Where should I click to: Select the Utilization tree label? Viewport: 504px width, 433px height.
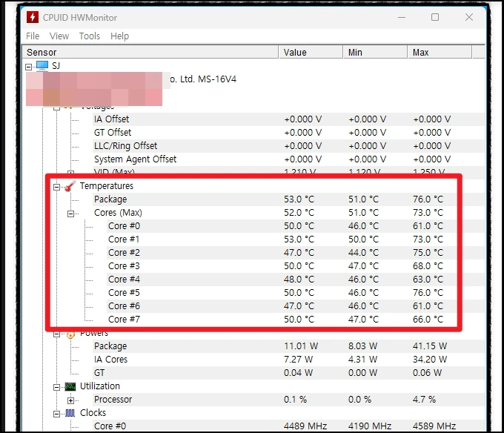pyautogui.click(x=100, y=386)
